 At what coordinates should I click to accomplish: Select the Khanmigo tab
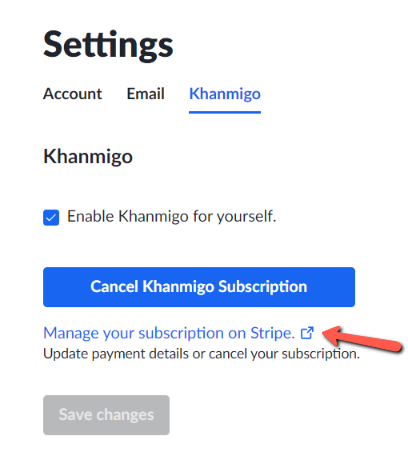pyautogui.click(x=225, y=94)
